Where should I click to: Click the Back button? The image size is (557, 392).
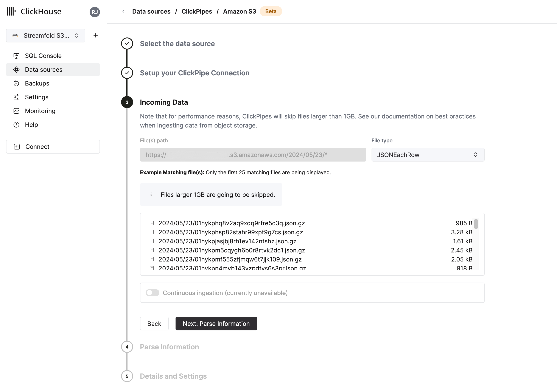[x=154, y=324]
